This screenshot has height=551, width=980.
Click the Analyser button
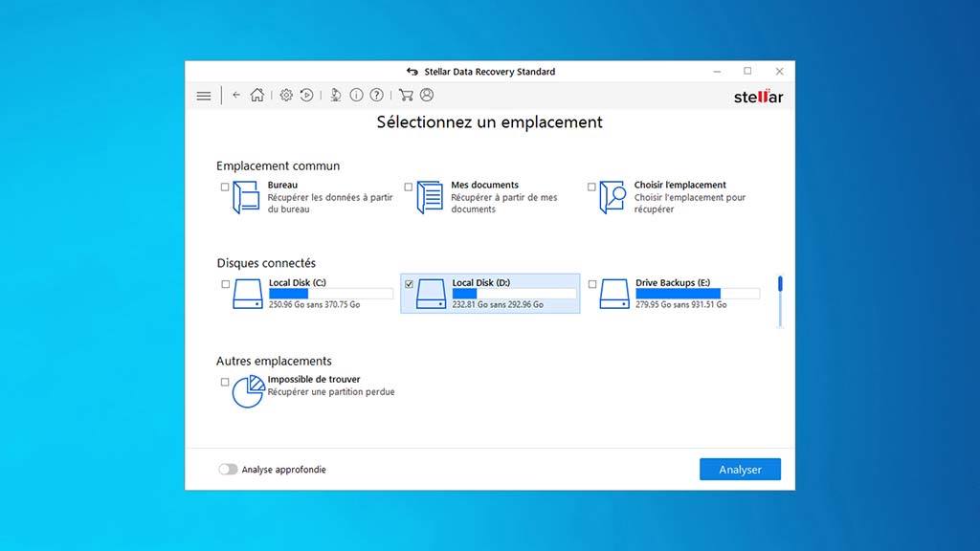pyautogui.click(x=740, y=469)
